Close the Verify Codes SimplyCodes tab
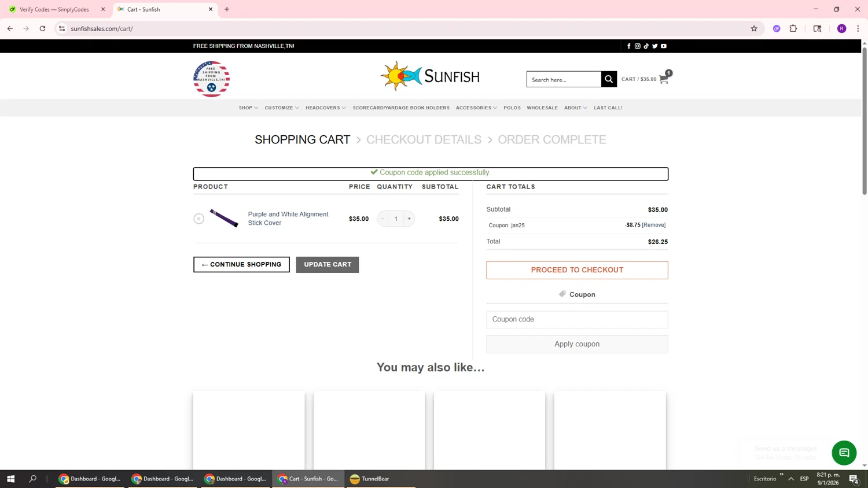The height and width of the screenshot is (488, 868). [x=103, y=9]
